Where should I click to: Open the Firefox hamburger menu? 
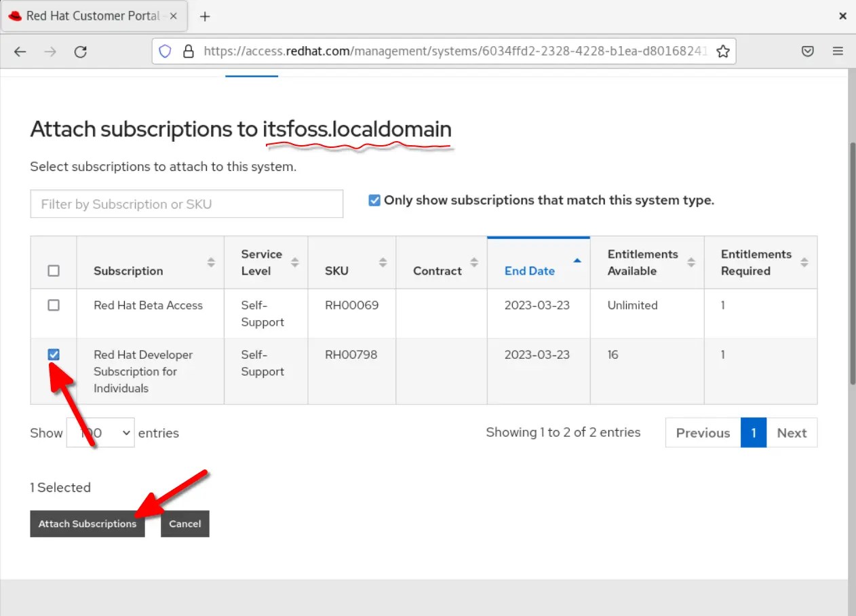point(838,52)
